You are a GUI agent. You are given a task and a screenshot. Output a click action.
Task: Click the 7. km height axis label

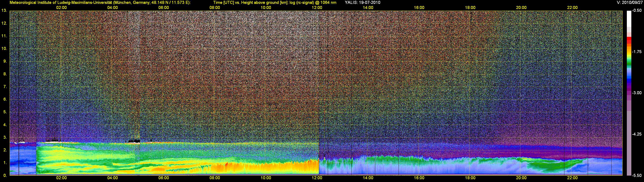click(5, 87)
